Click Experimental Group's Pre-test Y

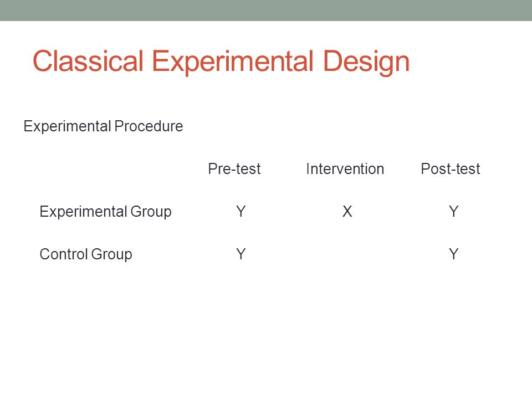(x=241, y=211)
